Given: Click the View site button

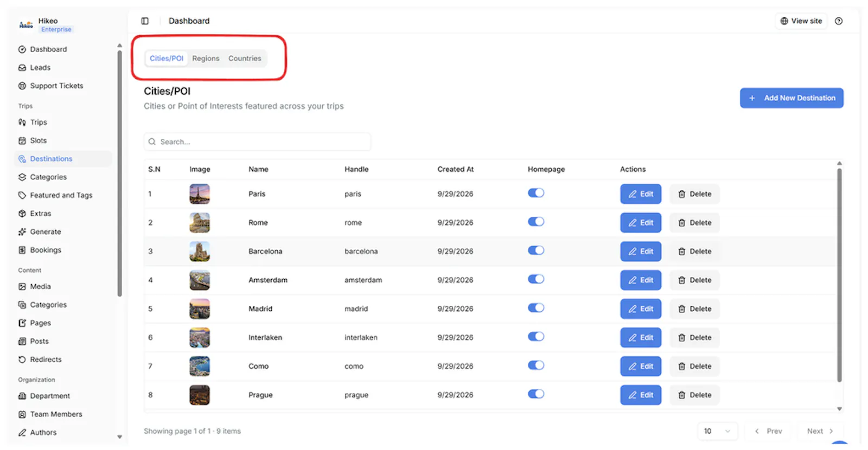Looking at the screenshot, I should pos(801,21).
